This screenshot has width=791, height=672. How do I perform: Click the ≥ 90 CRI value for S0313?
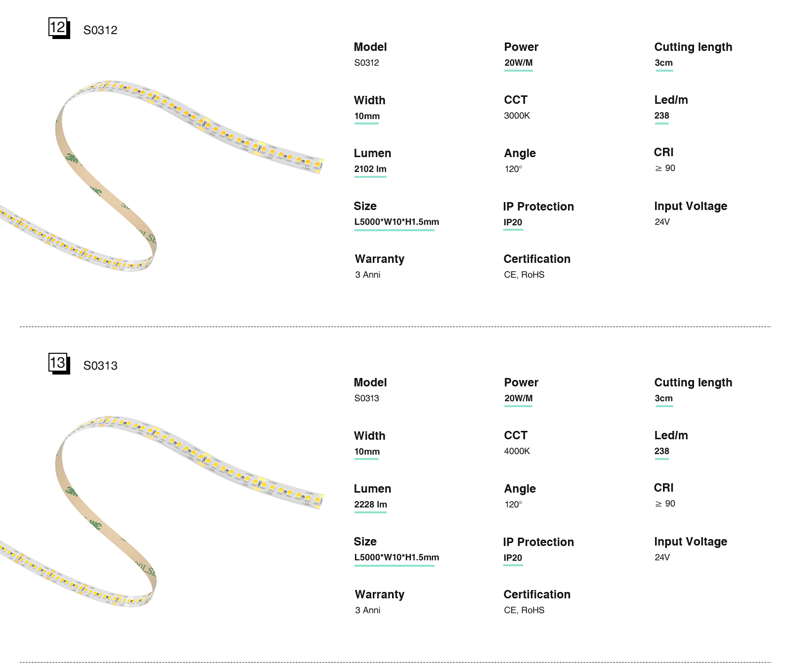point(665,504)
